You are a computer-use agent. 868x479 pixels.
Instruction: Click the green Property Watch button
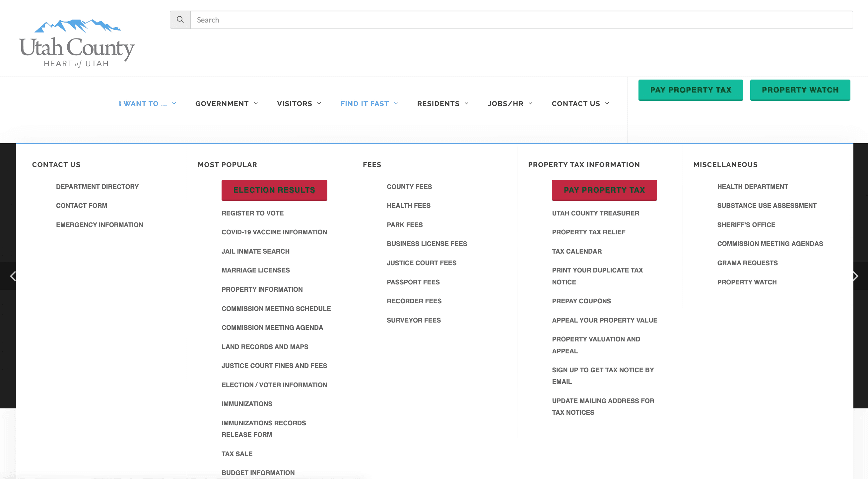800,90
